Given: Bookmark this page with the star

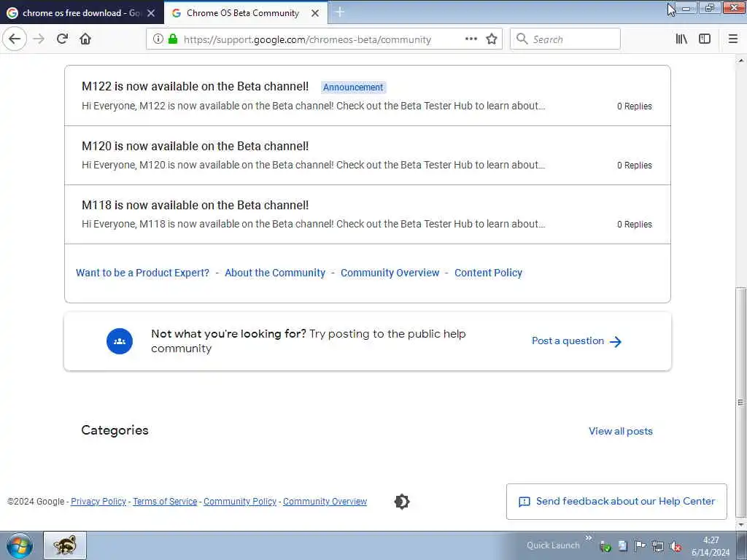Looking at the screenshot, I should pyautogui.click(x=492, y=39).
